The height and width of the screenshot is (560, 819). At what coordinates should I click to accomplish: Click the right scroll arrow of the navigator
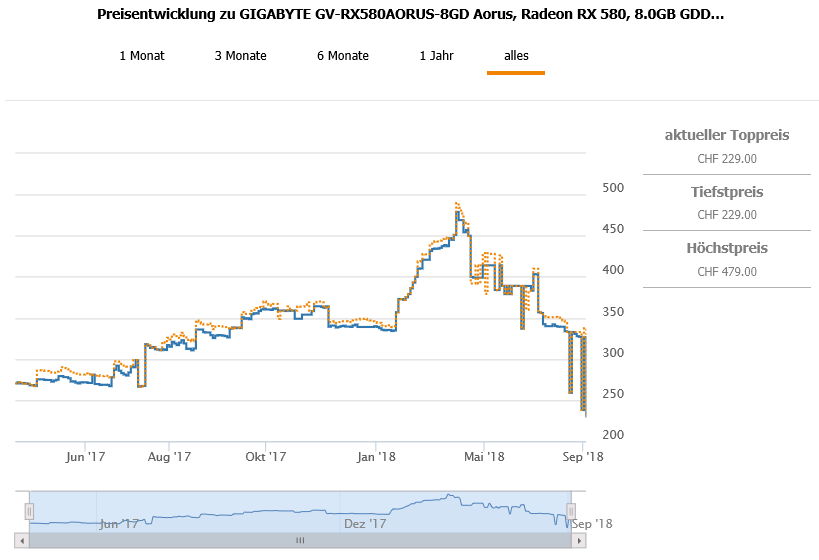pyautogui.click(x=578, y=540)
